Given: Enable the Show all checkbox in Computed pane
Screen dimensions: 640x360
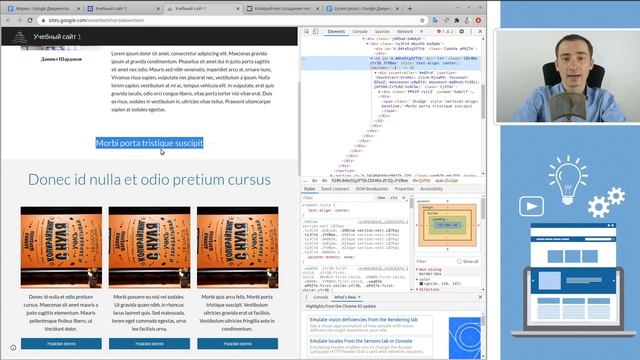Looking at the screenshot, I should point(460,261).
